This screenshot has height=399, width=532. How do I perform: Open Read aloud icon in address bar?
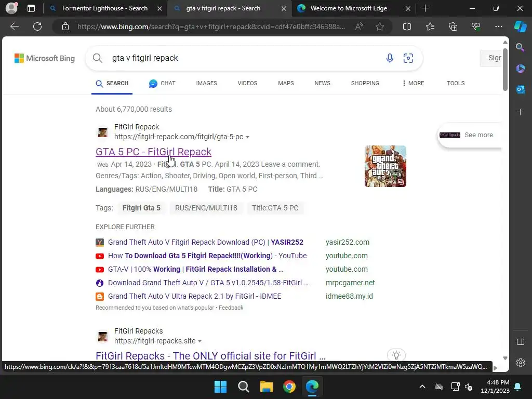pos(359,26)
